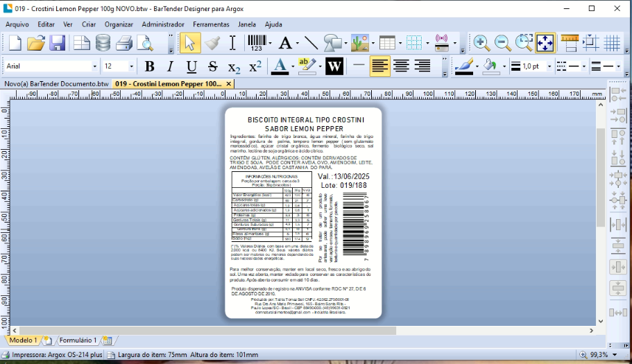This screenshot has width=632, height=364.
Task: Toggle Underline formatting
Action: click(x=191, y=66)
